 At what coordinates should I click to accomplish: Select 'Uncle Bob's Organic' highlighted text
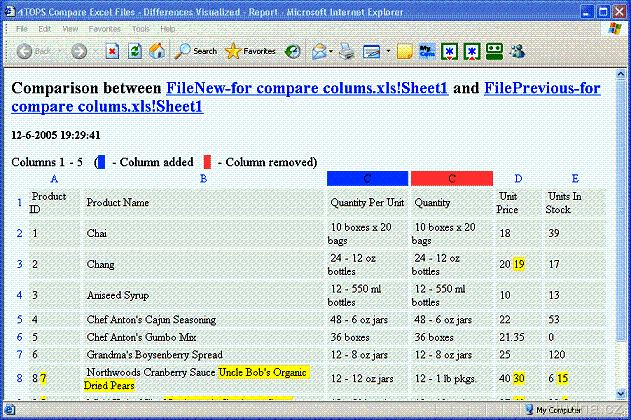[x=262, y=372]
